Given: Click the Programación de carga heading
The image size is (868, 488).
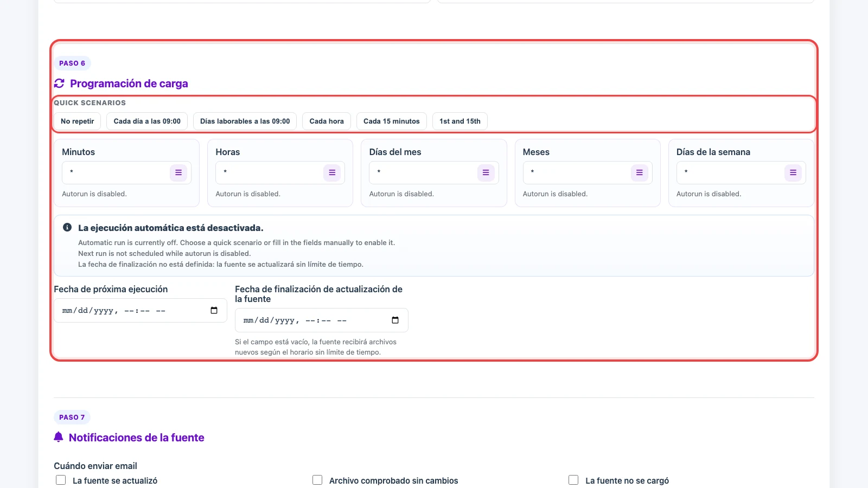Looking at the screenshot, I should tap(129, 84).
